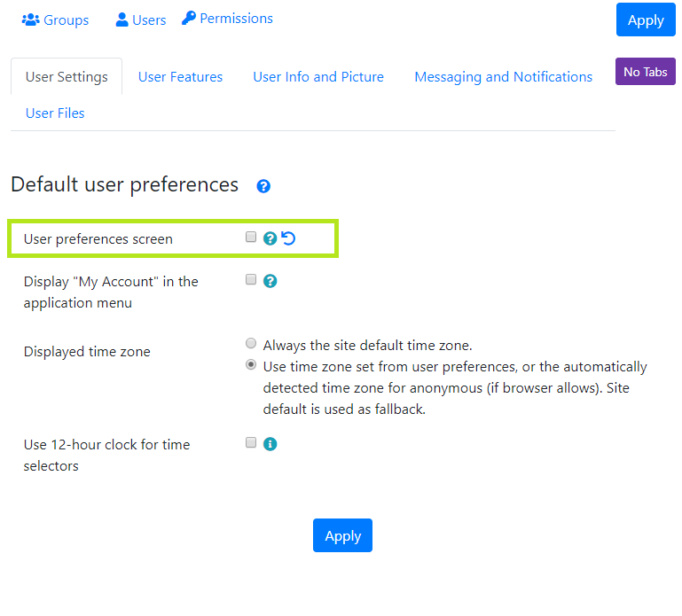Enable User preferences screen checkbox
The height and width of the screenshot is (616, 682).
point(251,237)
